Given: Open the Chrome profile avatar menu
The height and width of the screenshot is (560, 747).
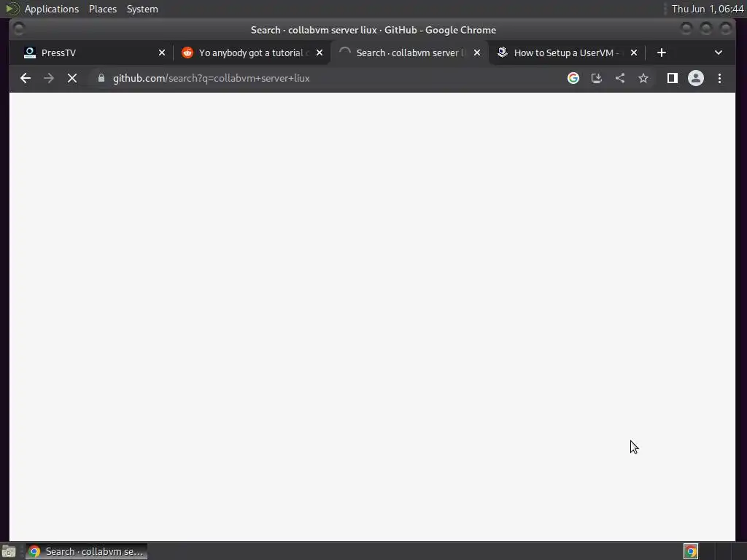Looking at the screenshot, I should pos(695,78).
